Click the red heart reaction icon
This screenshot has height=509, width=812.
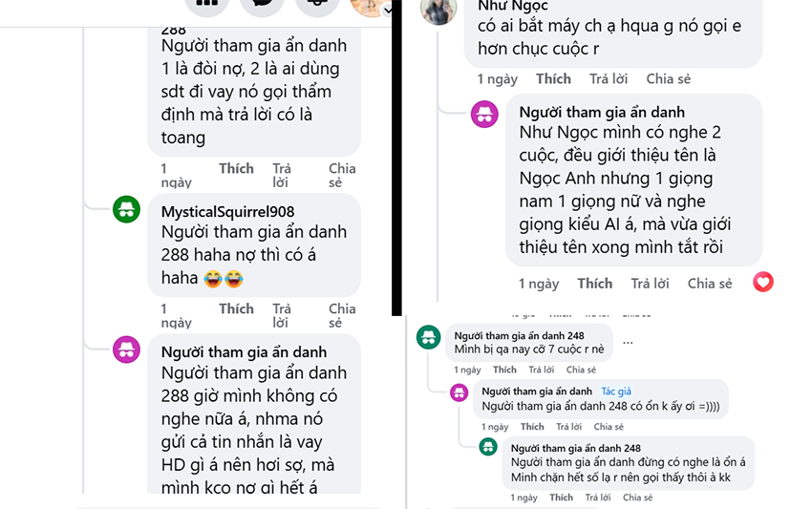(762, 282)
